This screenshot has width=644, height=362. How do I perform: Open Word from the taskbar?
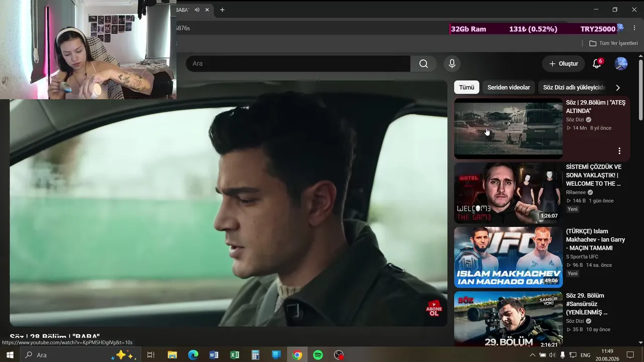tap(214, 355)
